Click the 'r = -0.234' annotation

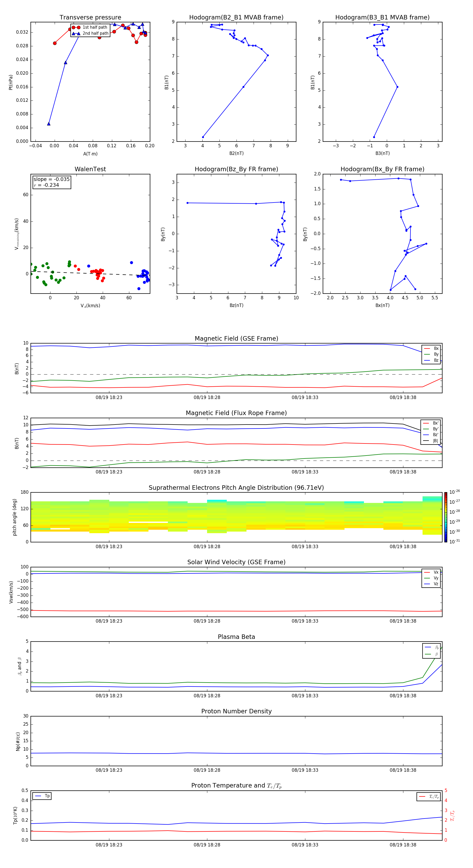pos(47,185)
